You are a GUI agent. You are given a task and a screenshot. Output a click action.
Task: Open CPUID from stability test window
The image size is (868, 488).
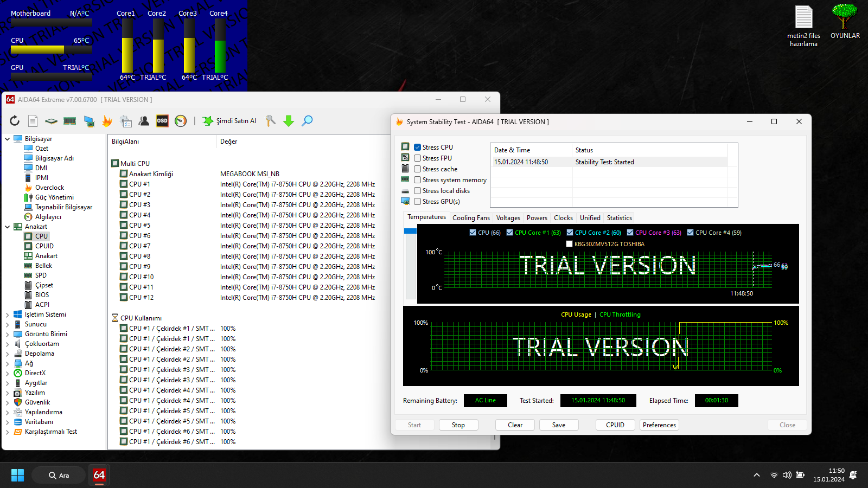pyautogui.click(x=615, y=425)
